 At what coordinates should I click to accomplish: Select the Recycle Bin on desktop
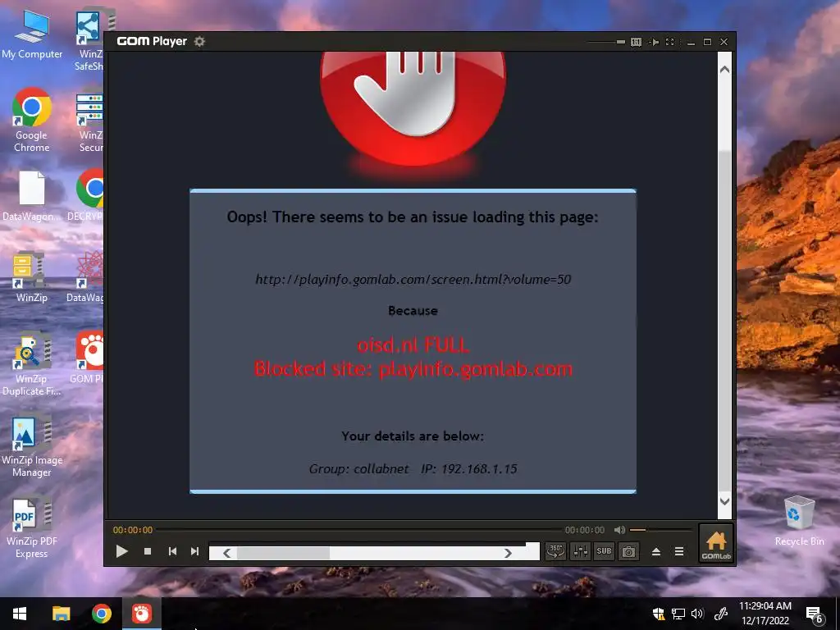click(799, 521)
